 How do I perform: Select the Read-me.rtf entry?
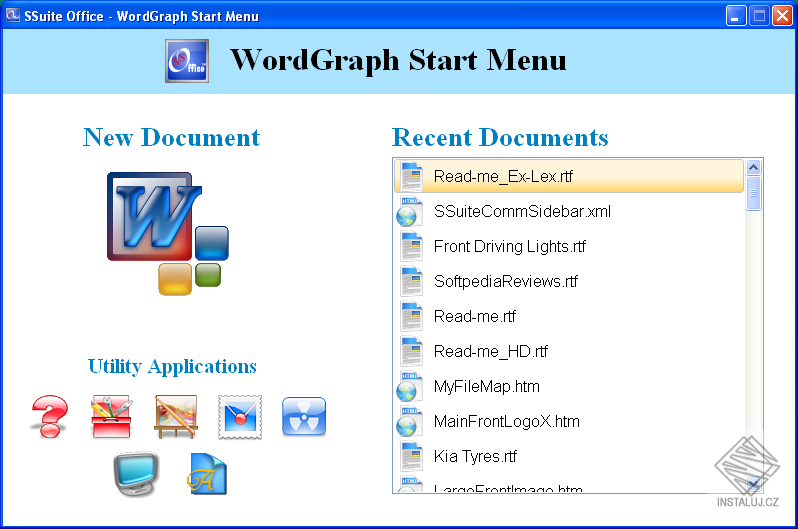point(569,316)
